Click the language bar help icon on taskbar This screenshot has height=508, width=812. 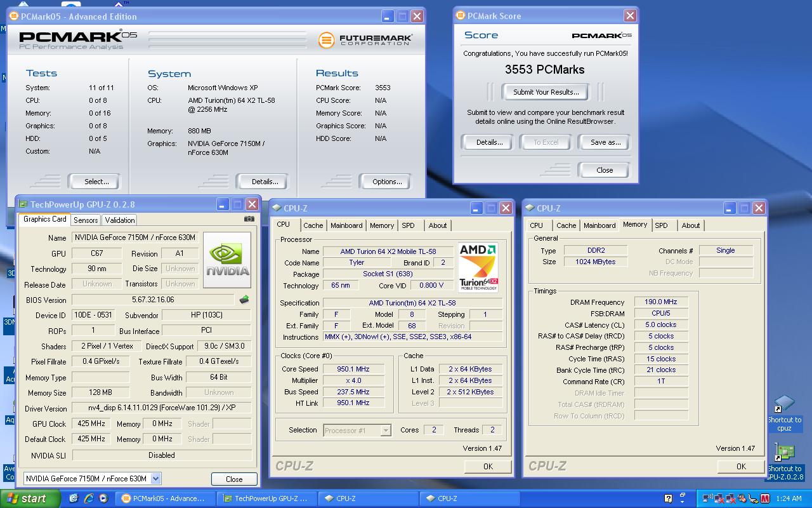[668, 499]
